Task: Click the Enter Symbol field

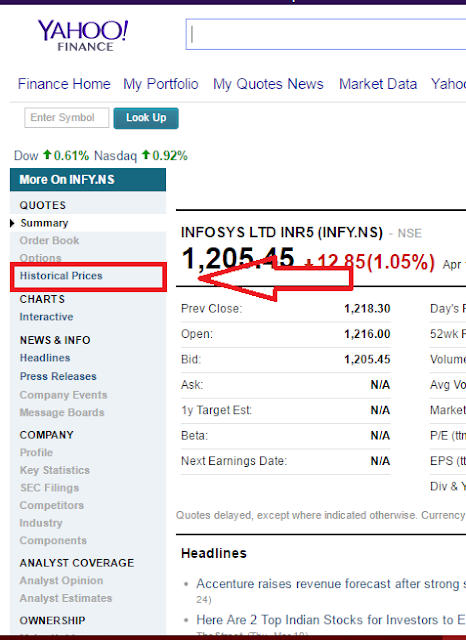Action: [x=67, y=118]
